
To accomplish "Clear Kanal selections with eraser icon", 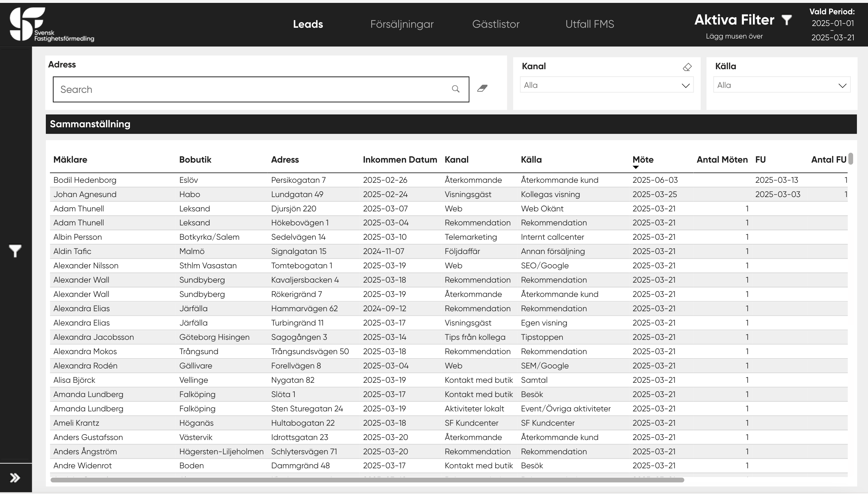I will pos(687,67).
